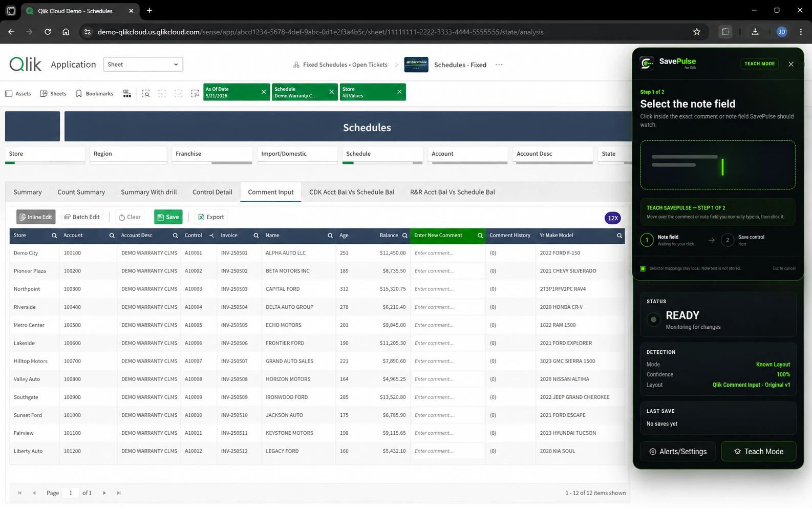Toggle Batch Edit mode
The height and width of the screenshot is (508, 812).
click(82, 217)
